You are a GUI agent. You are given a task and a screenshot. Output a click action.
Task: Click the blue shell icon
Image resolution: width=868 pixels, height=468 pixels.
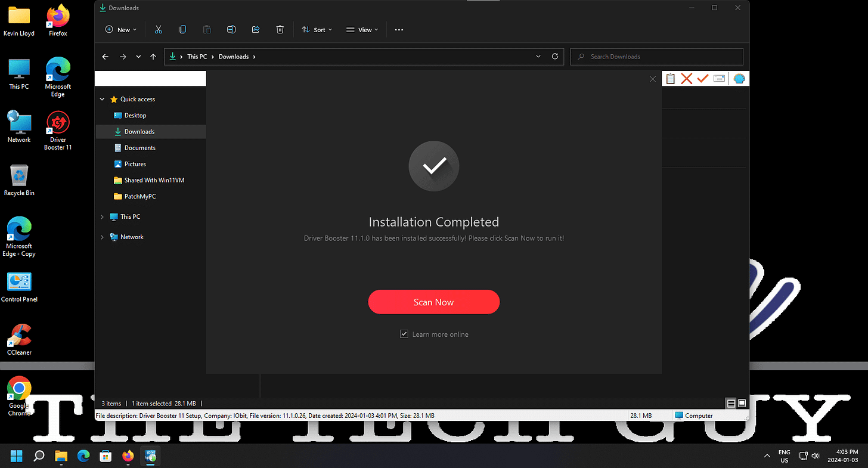[x=739, y=79]
